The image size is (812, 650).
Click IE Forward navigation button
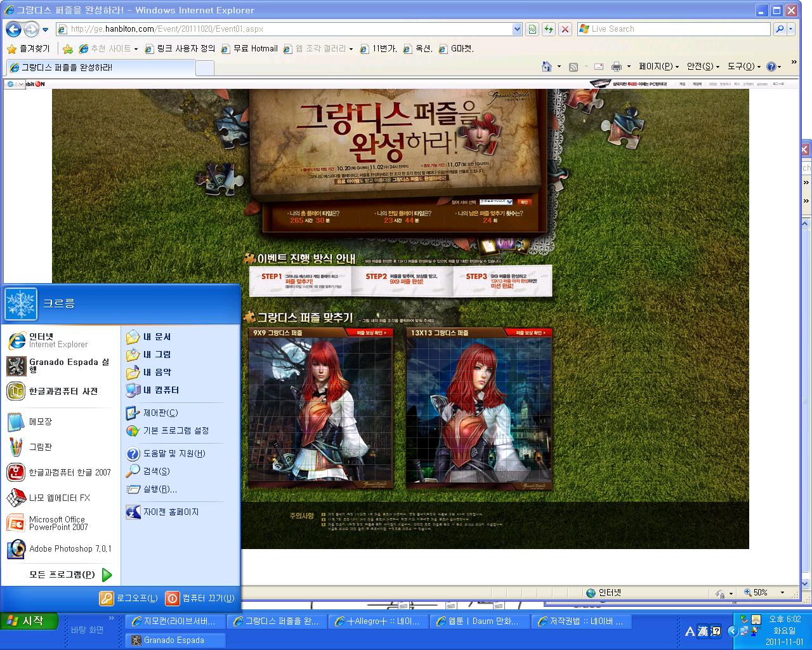[31, 29]
